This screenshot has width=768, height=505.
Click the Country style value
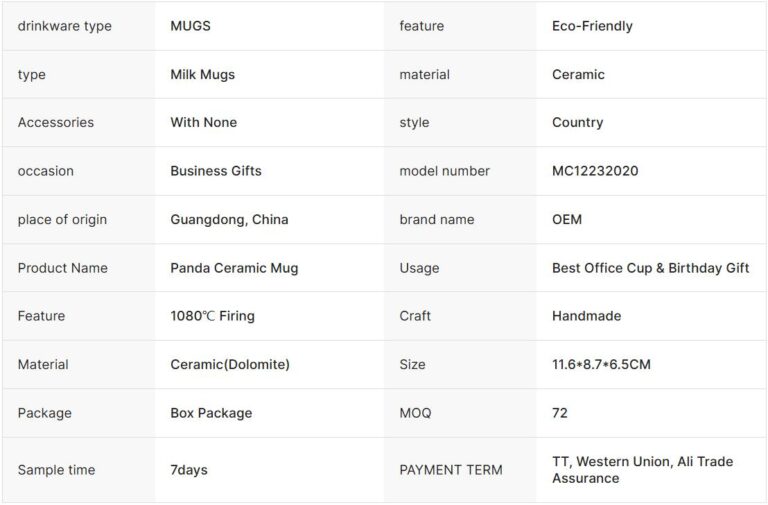[x=577, y=122]
